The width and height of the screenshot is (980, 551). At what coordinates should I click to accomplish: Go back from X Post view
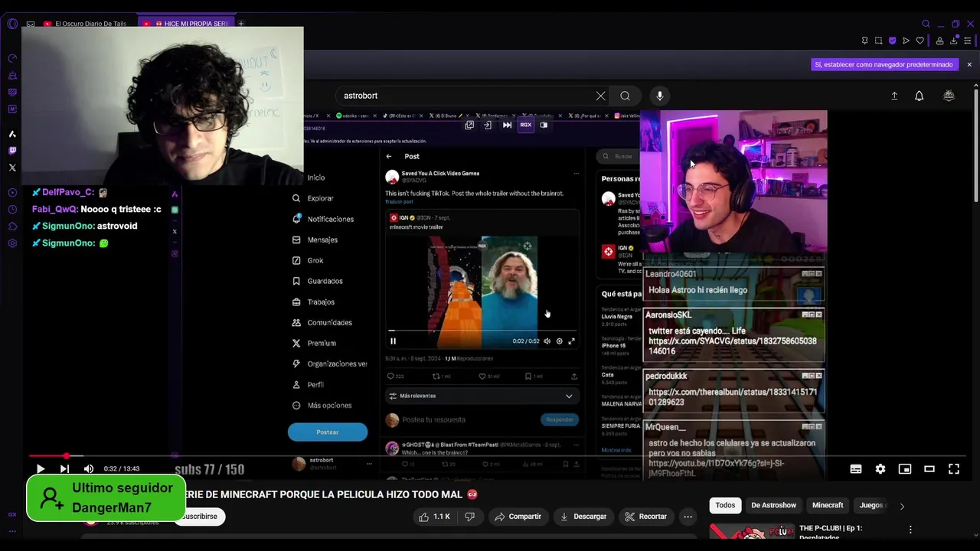pos(389,156)
